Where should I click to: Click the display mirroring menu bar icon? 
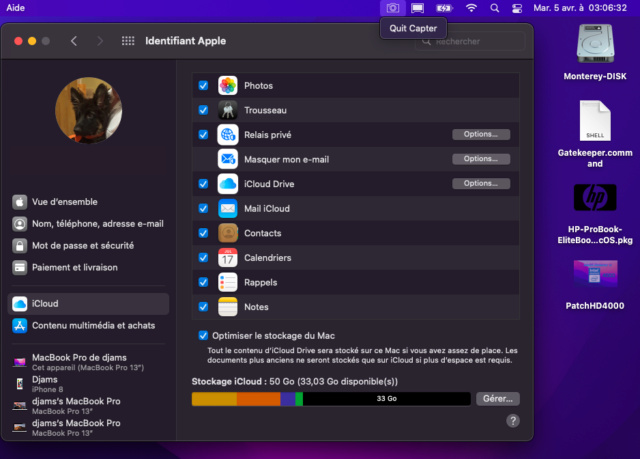(x=417, y=8)
